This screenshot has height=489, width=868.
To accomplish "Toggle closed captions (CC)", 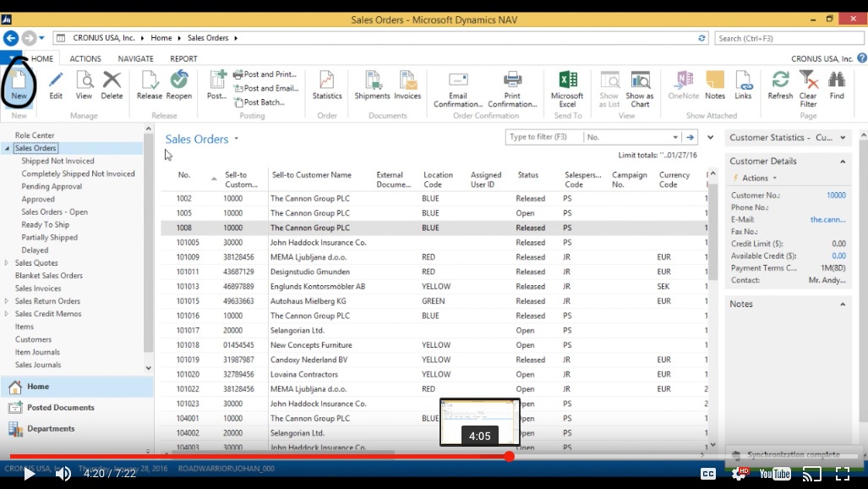I will pos(708,474).
